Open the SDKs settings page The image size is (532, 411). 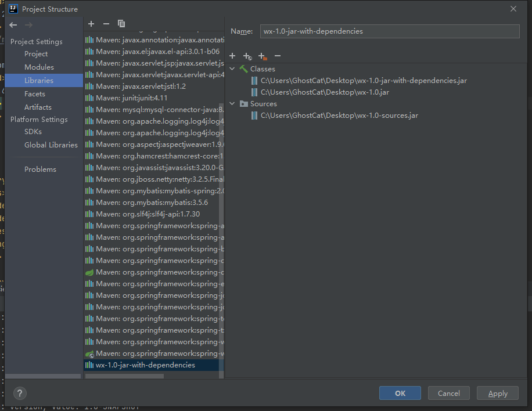33,132
